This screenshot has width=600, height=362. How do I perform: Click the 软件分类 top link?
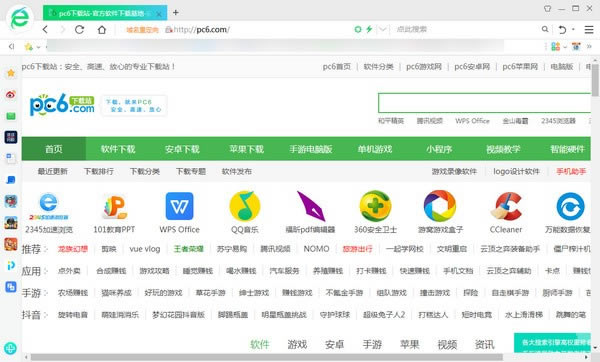point(378,67)
